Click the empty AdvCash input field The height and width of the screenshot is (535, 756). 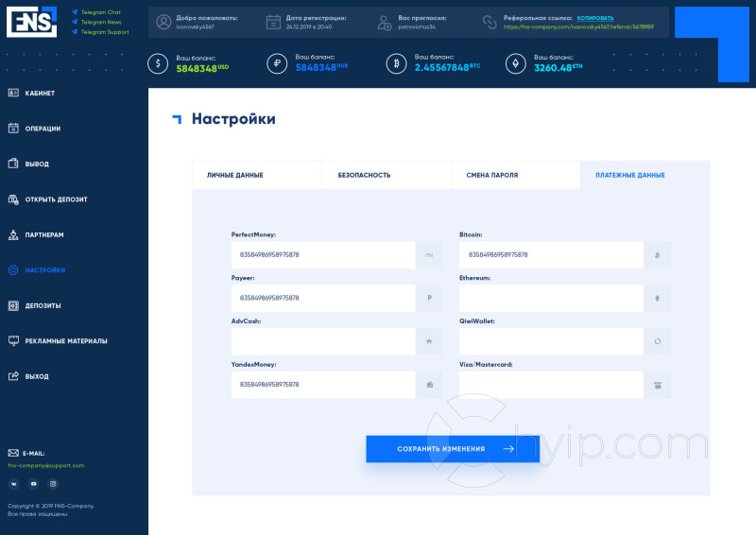pos(323,341)
